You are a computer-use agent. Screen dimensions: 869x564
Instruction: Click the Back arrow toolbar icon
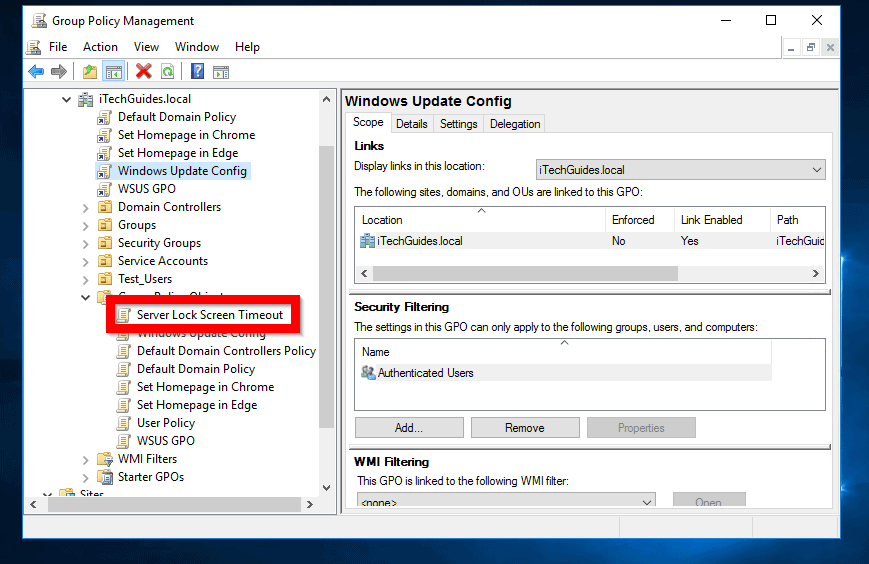coord(36,71)
